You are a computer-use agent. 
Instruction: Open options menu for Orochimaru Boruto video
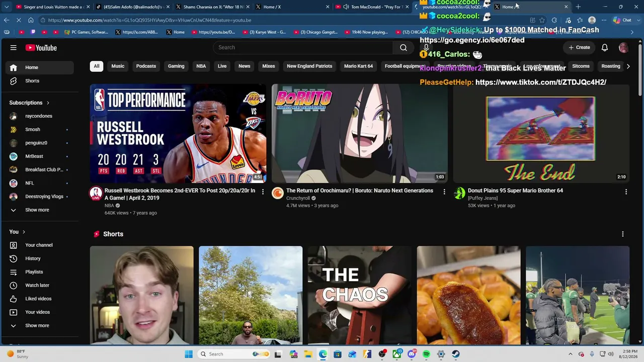tap(444, 192)
